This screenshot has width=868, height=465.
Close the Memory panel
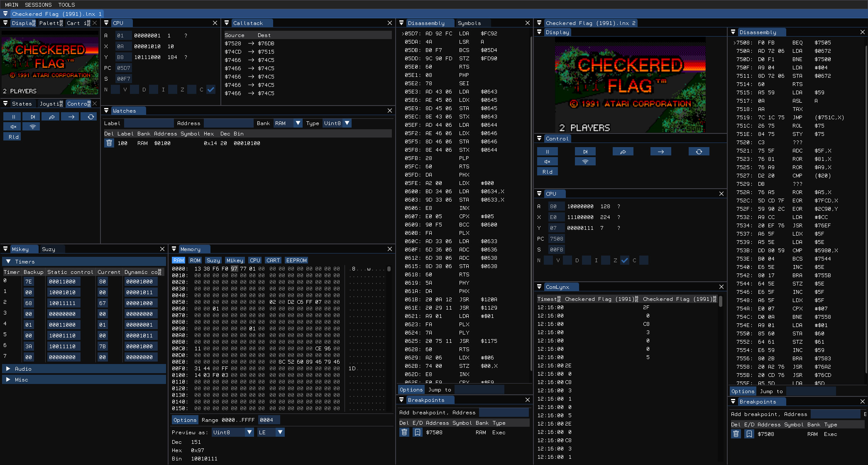[x=389, y=249]
